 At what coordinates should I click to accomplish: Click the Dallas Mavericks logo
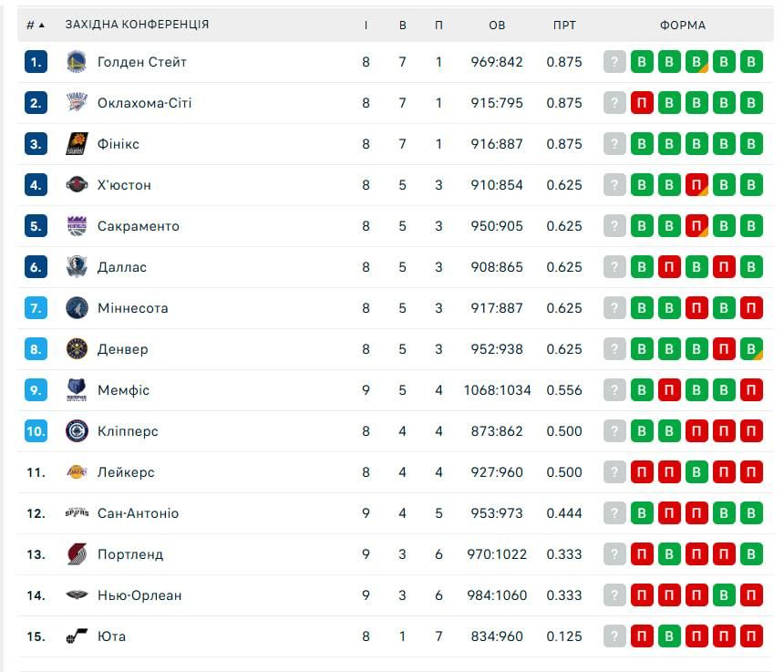(77, 267)
